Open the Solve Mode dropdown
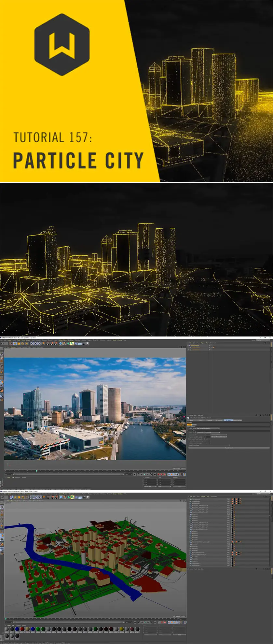The image size is (273, 644). coord(208,428)
